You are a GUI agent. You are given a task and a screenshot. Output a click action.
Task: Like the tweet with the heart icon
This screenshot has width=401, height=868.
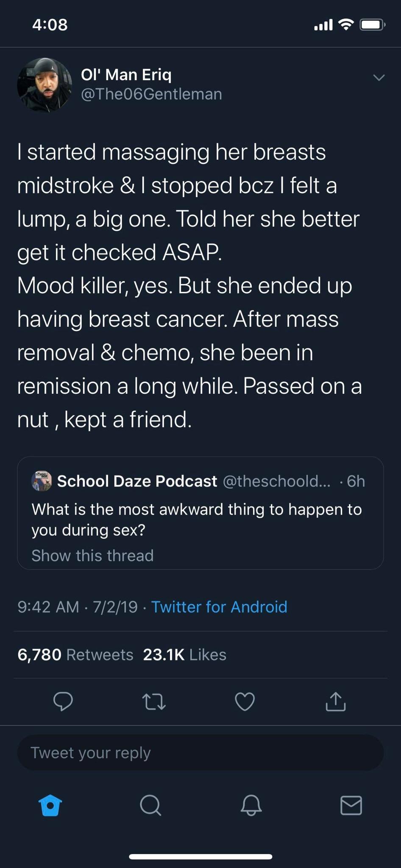tap(244, 701)
